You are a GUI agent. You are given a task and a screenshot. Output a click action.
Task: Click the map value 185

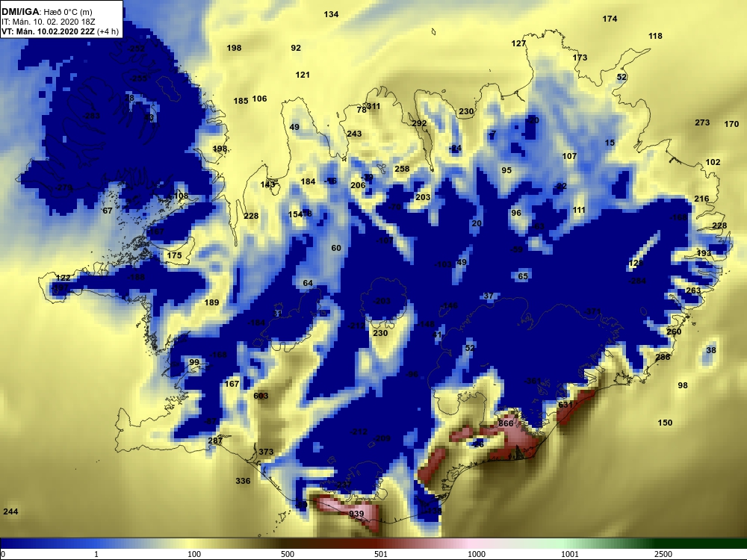(241, 101)
